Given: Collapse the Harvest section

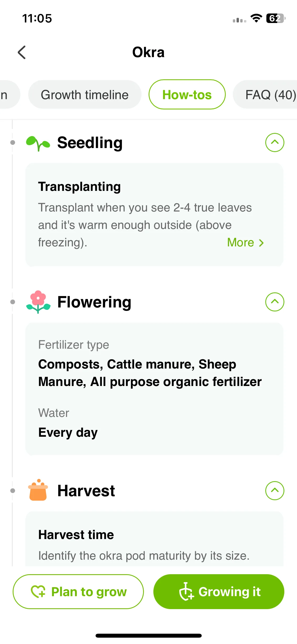Looking at the screenshot, I should [275, 491].
